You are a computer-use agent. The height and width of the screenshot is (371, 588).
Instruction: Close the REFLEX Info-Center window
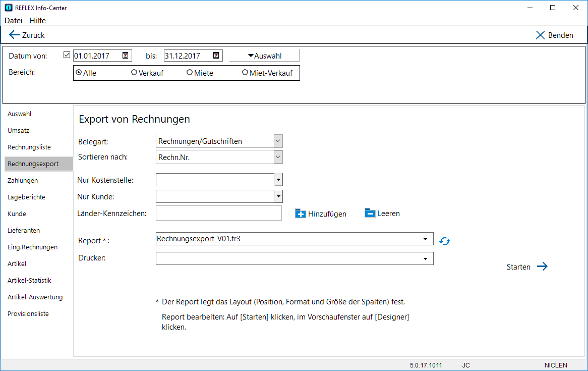coord(576,8)
